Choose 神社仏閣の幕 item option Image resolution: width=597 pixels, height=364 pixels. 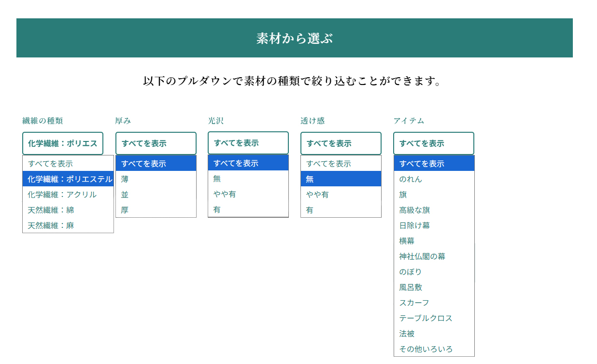click(x=434, y=256)
